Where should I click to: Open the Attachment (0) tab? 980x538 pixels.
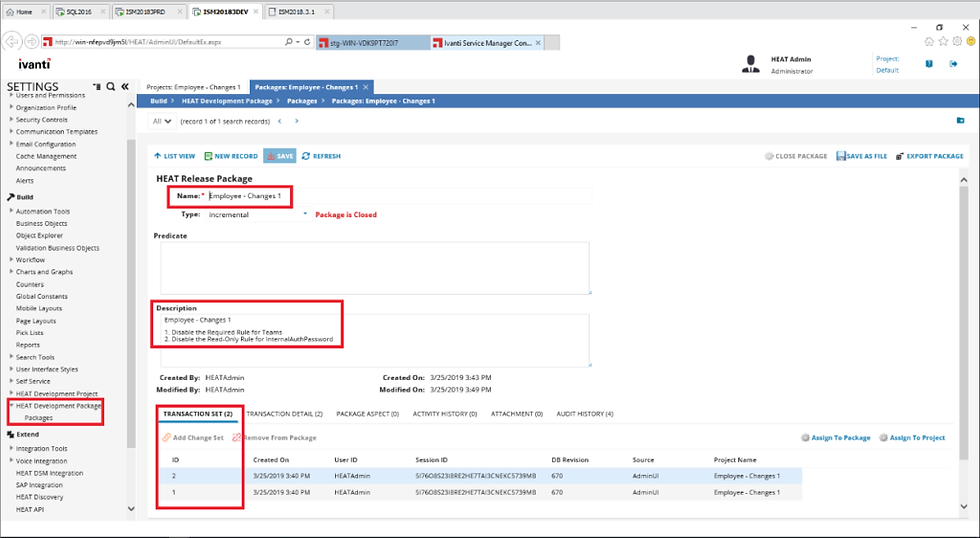(x=517, y=414)
